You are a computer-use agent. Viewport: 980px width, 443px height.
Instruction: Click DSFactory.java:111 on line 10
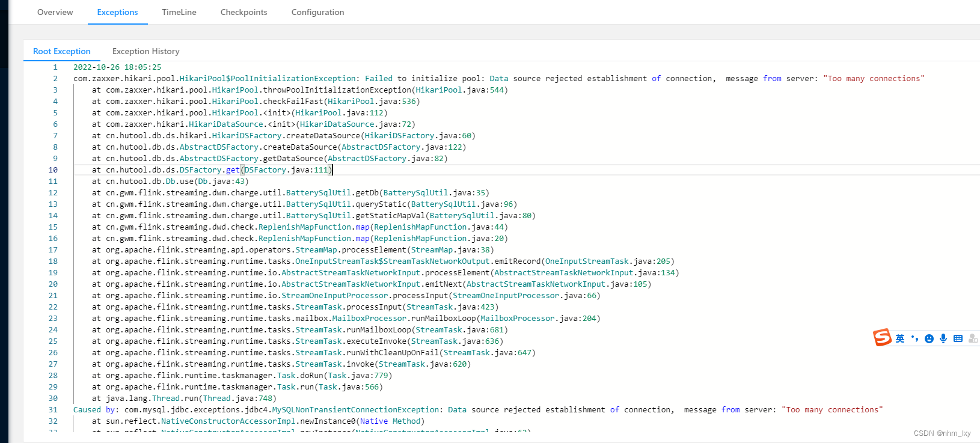tap(286, 170)
